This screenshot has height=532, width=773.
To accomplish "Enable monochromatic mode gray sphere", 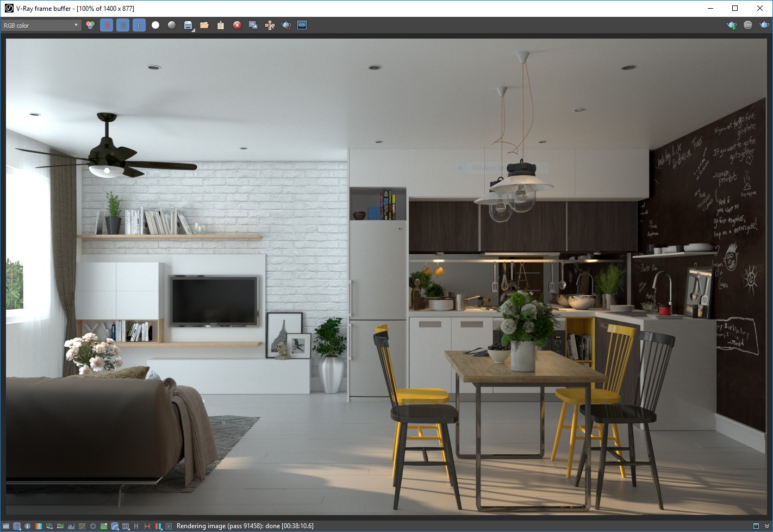I will [172, 25].
